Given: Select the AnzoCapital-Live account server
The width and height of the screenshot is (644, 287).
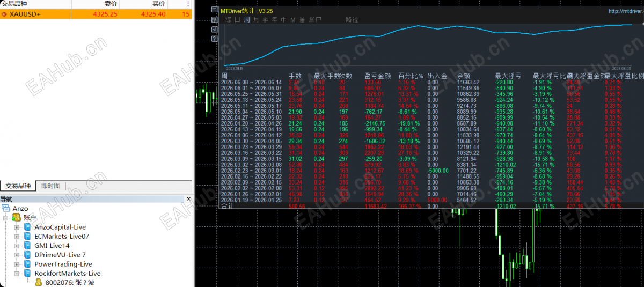Looking at the screenshot, I should [x=60, y=227].
